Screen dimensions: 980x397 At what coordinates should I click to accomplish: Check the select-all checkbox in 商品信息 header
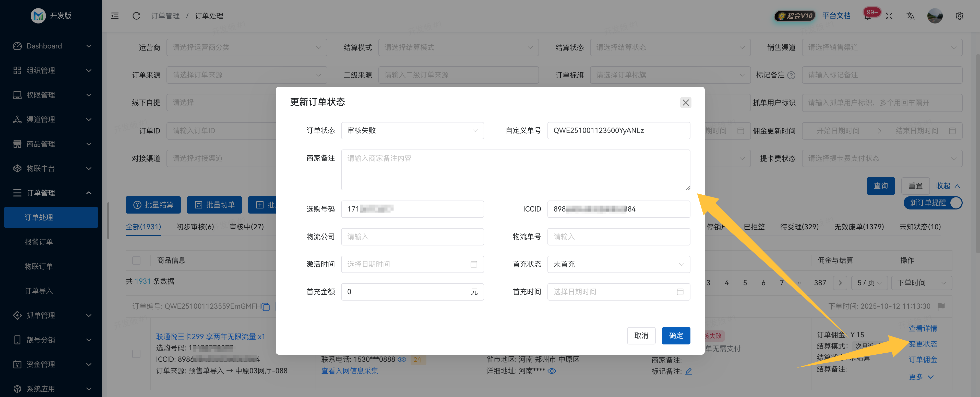pos(137,260)
